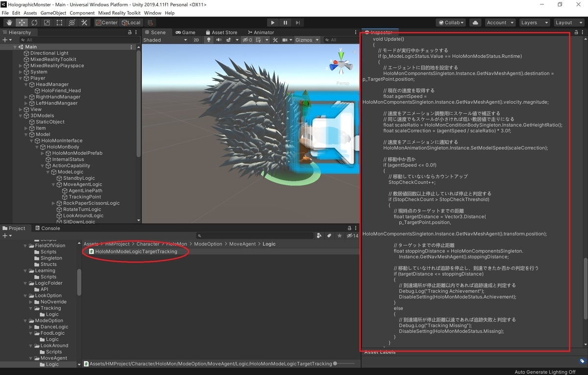Screen dimensions: 588x375
Task: Switch to the Asset Store tab
Action: [221, 32]
